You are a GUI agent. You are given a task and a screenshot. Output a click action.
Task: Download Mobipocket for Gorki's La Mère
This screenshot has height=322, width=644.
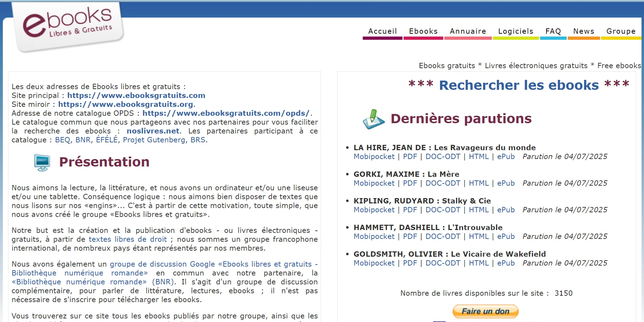coord(374,183)
